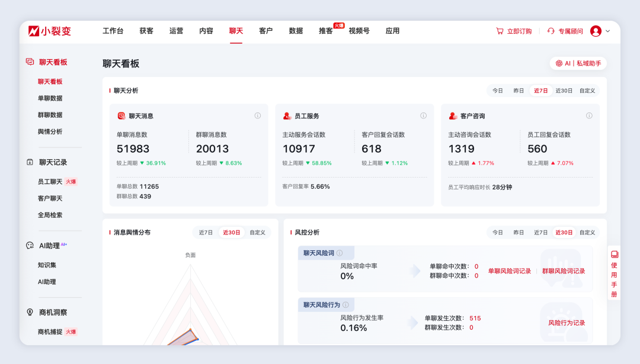Click the 聊天记录 section icon in sidebar
This screenshot has width=640, height=364.
coord(29,162)
